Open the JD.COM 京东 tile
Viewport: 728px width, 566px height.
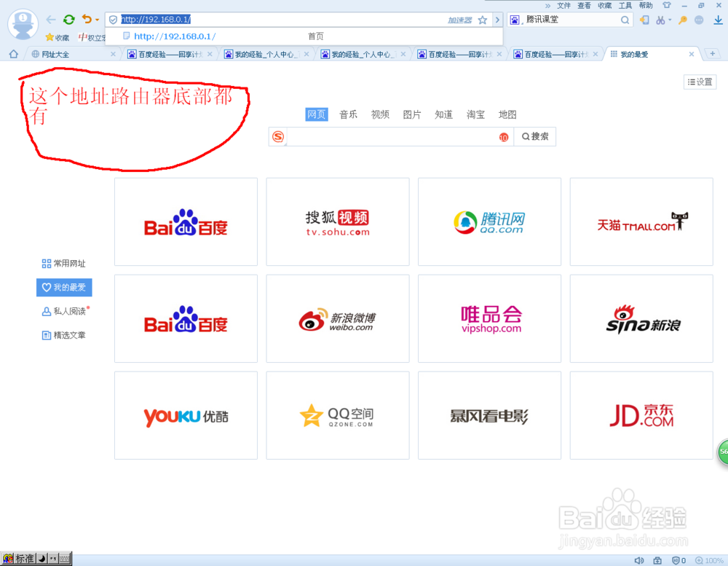[641, 415]
